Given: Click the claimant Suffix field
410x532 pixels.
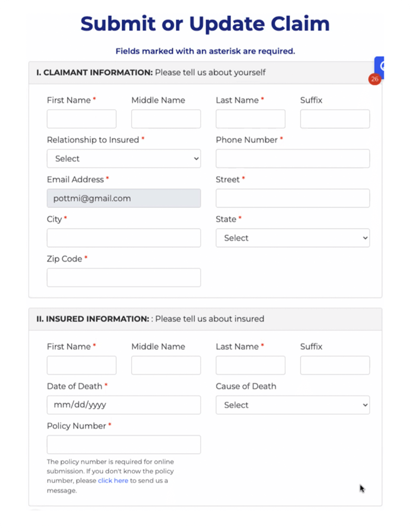Looking at the screenshot, I should tap(335, 119).
